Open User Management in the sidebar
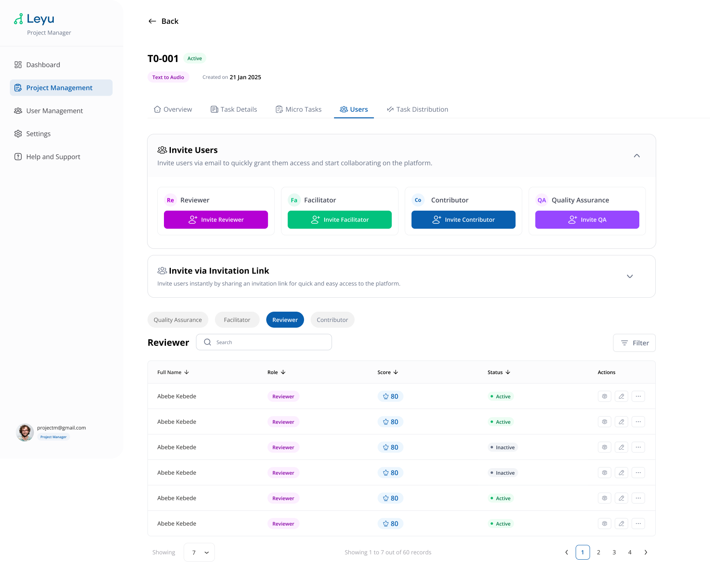 (x=54, y=111)
